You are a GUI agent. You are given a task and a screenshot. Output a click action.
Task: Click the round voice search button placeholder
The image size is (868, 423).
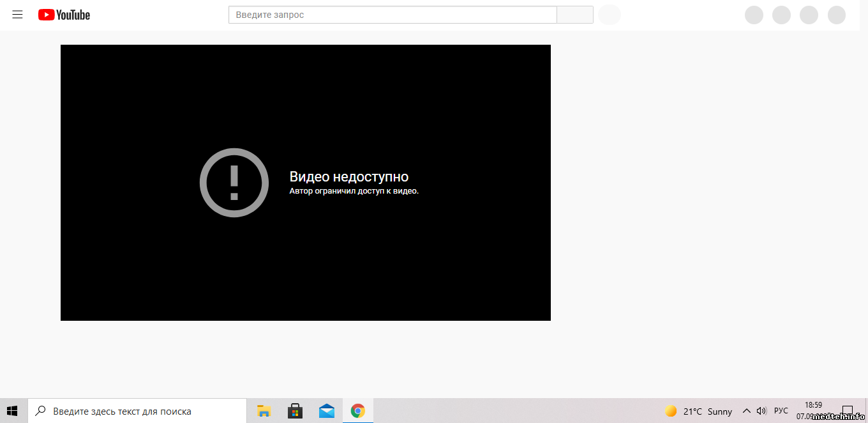click(609, 15)
